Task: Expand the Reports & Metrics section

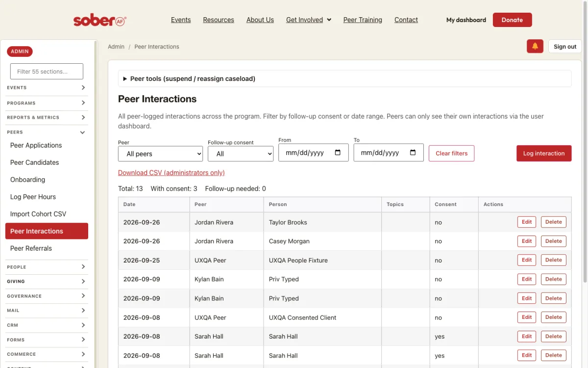Action: click(47, 117)
